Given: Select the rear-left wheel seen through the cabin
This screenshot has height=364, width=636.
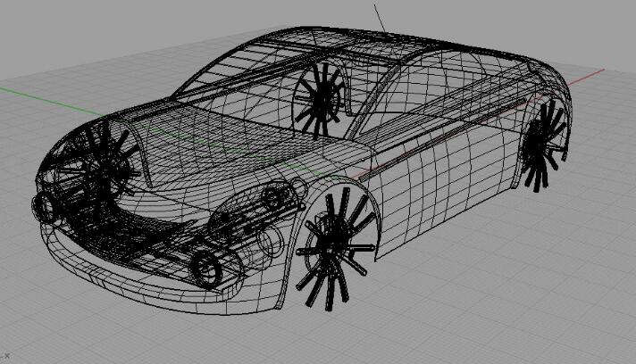Looking at the screenshot, I should 321,99.
